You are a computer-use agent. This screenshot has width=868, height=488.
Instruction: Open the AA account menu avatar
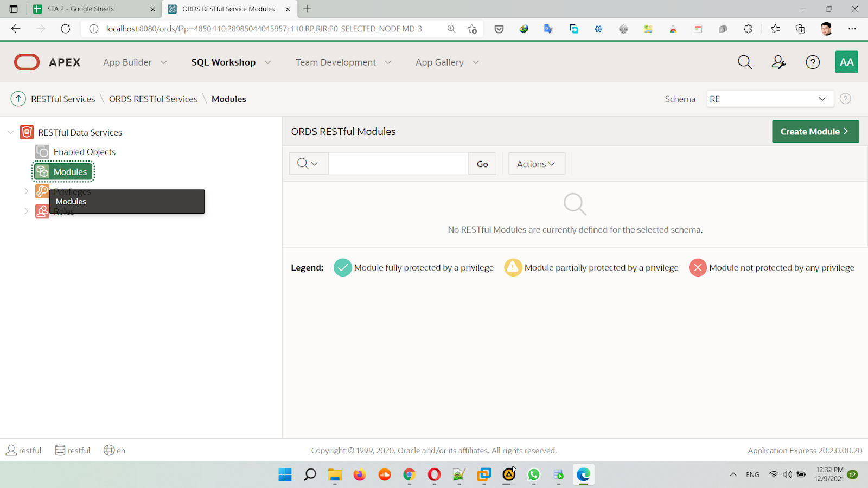pos(847,62)
